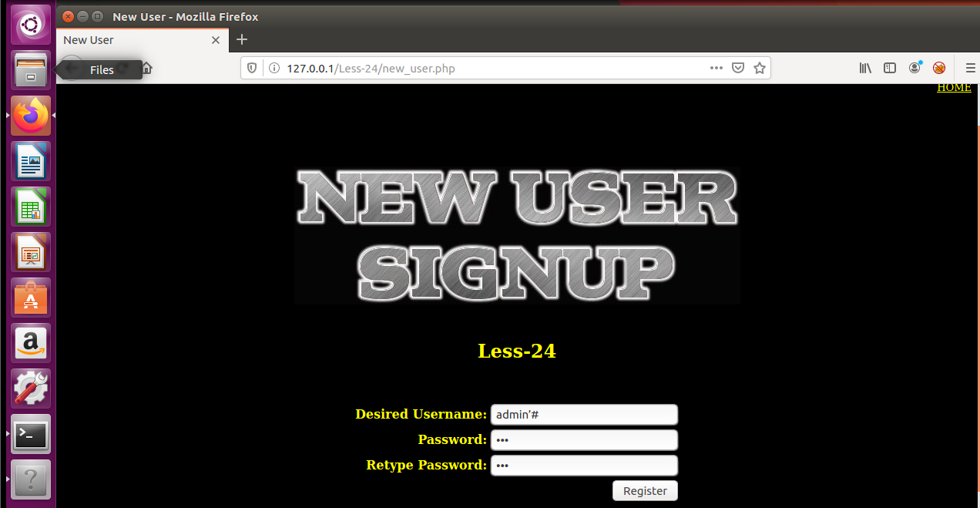Open Firefox Library icon
The height and width of the screenshot is (508, 980).
(865, 68)
